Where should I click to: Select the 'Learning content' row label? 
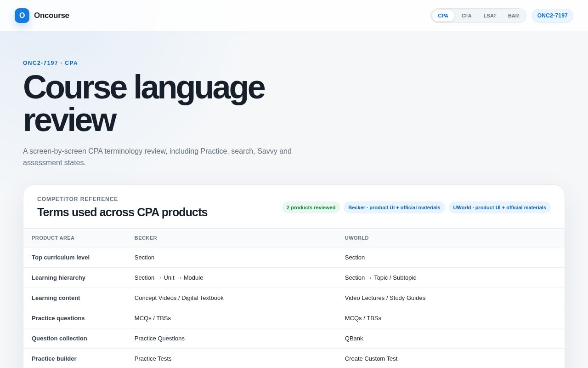[x=56, y=298]
